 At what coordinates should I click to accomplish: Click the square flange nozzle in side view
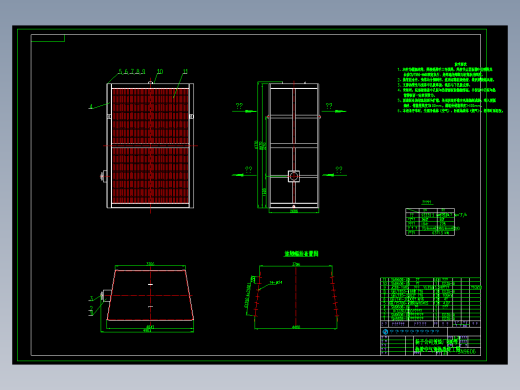click(x=294, y=176)
